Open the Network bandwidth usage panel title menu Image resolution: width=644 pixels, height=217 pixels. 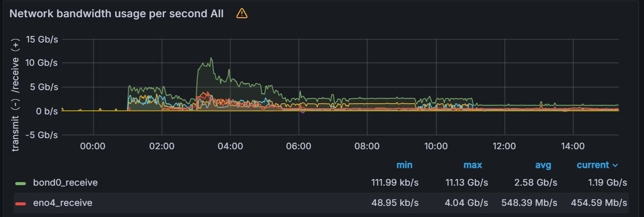tap(117, 14)
